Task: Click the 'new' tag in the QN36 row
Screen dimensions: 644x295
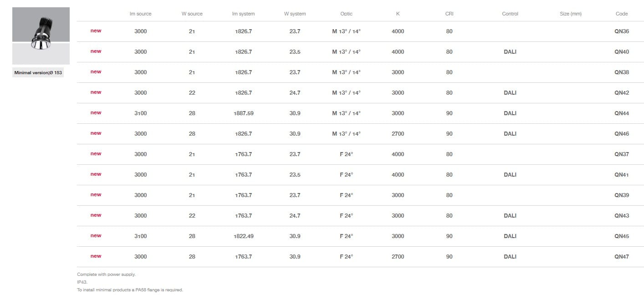Action: coord(96,31)
